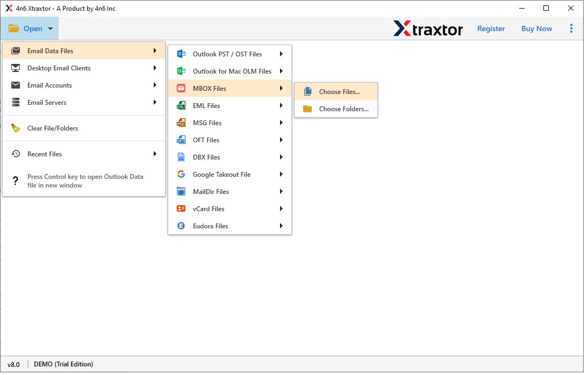Select the Outlook PST / OST Files icon

[182, 54]
